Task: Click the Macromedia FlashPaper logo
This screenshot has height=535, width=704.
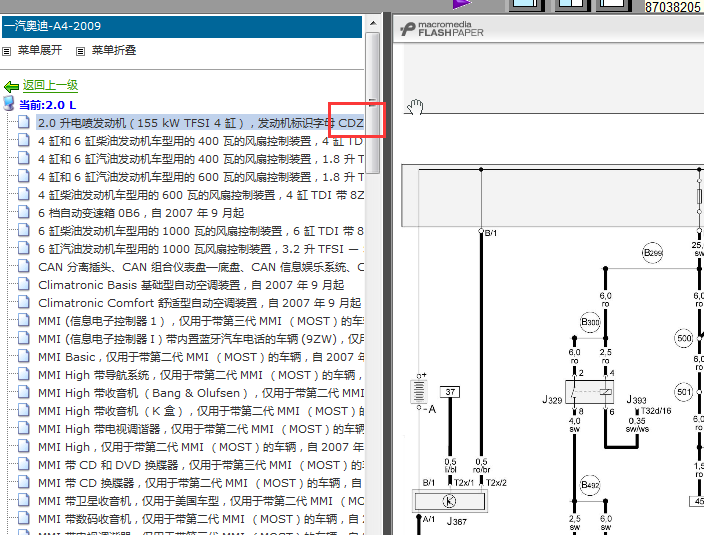Action: (x=442, y=29)
